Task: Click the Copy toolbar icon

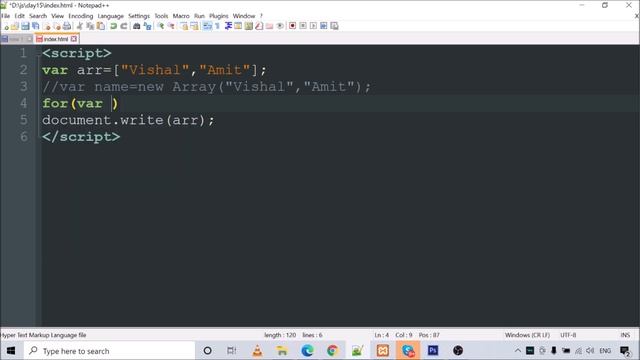Action: [x=90, y=26]
